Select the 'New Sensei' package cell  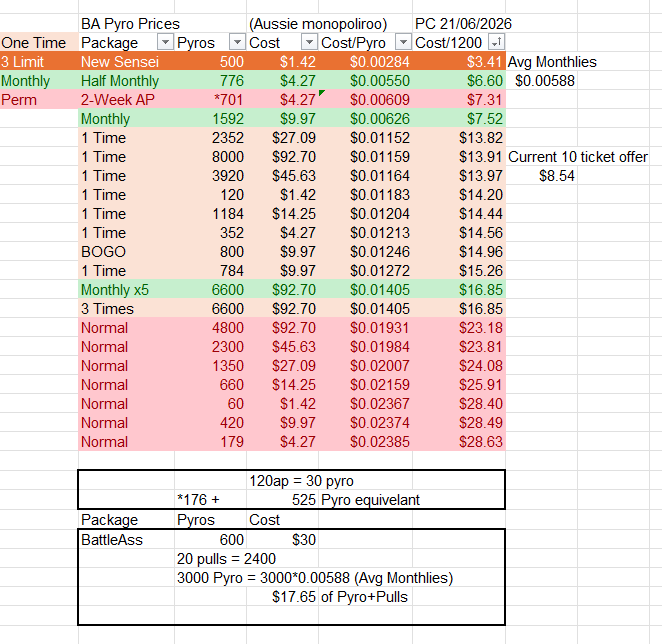(126, 62)
